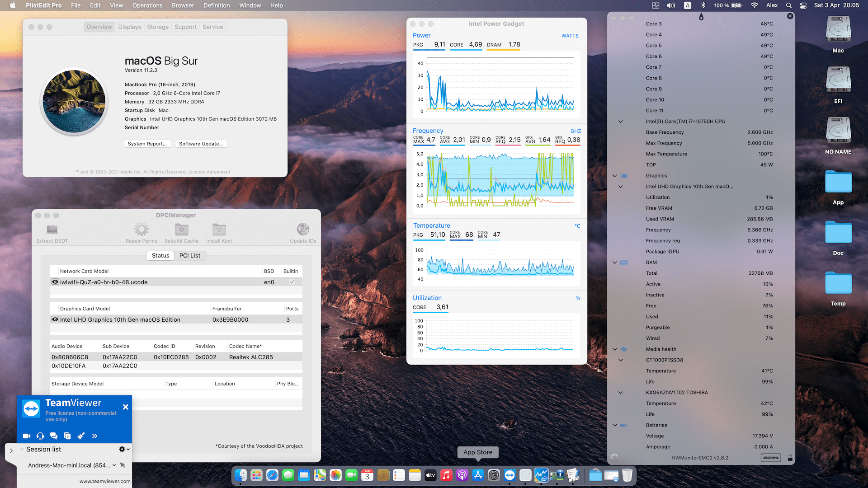Open Messages in the Dock
The image size is (868, 488).
click(x=288, y=475)
